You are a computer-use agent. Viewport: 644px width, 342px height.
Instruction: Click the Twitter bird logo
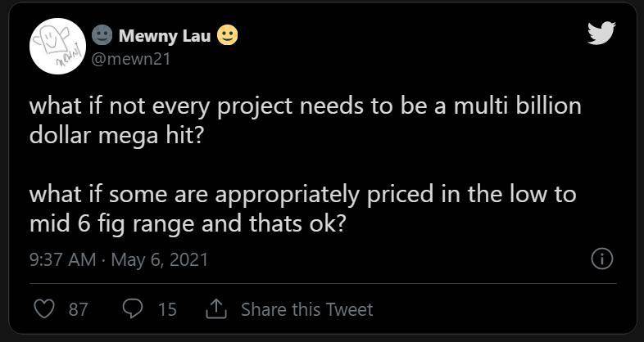click(601, 31)
